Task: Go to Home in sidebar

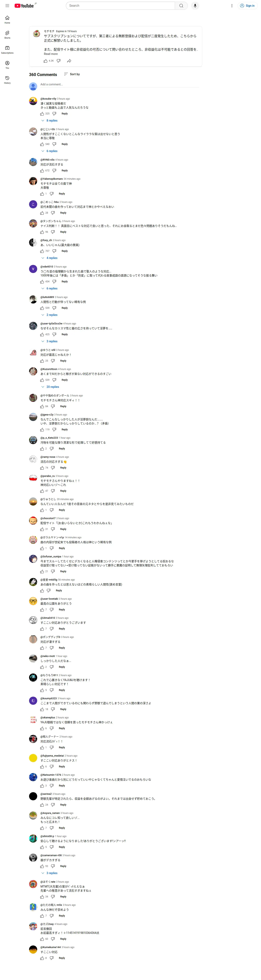Action: coord(7,20)
